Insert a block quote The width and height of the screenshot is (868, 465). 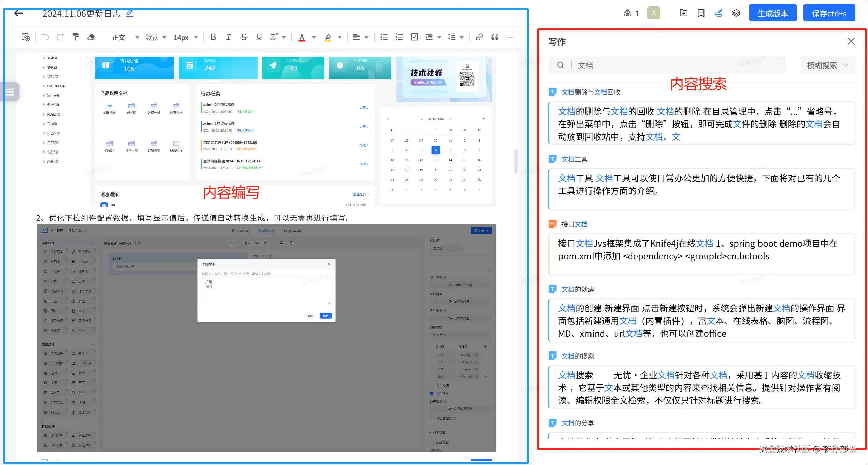pos(495,37)
